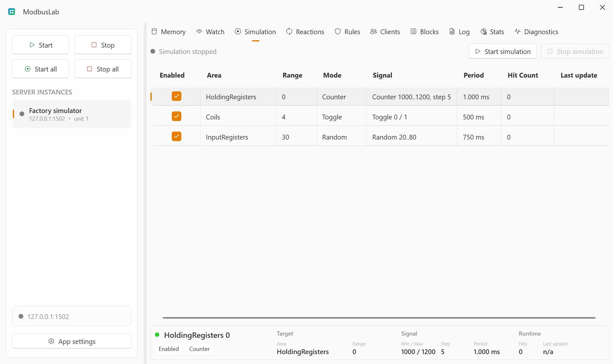Click the Reactions tab cycle icon
This screenshot has height=364, width=613.
coord(289,32)
